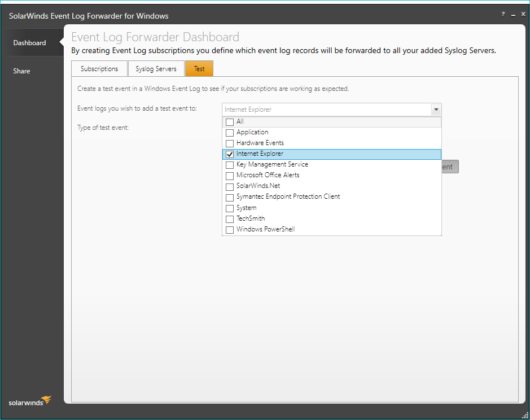Click the window resize grip corner
530x420 pixels.
[x=525, y=415]
